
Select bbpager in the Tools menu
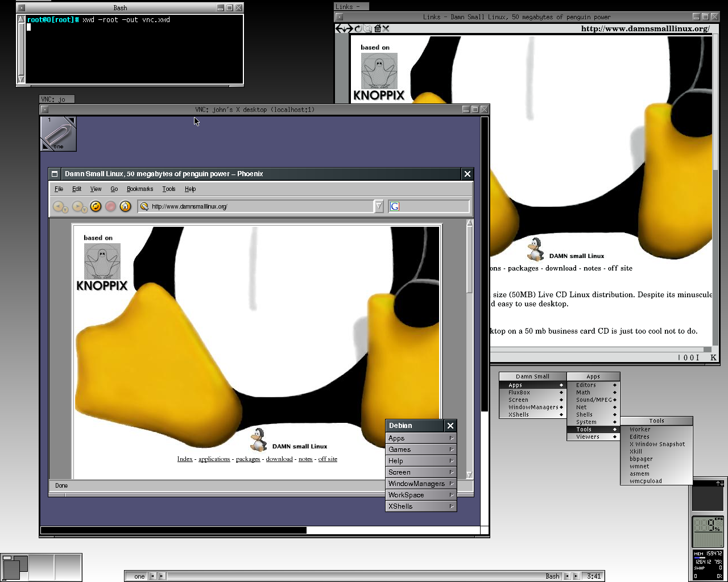click(x=657, y=459)
